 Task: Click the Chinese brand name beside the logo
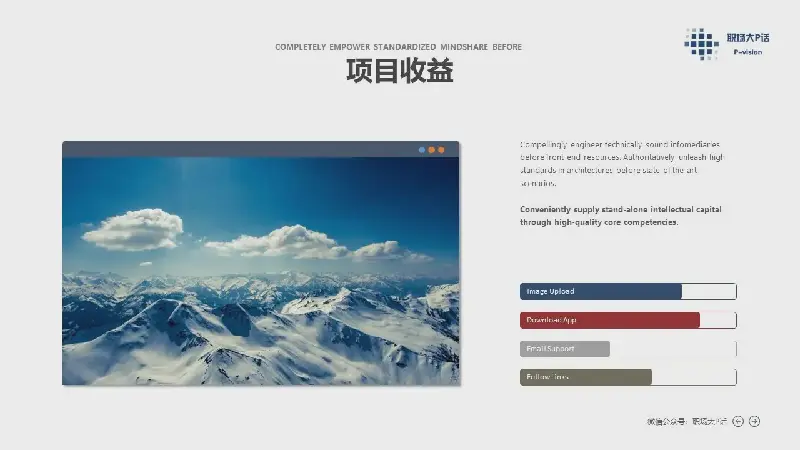click(x=748, y=38)
